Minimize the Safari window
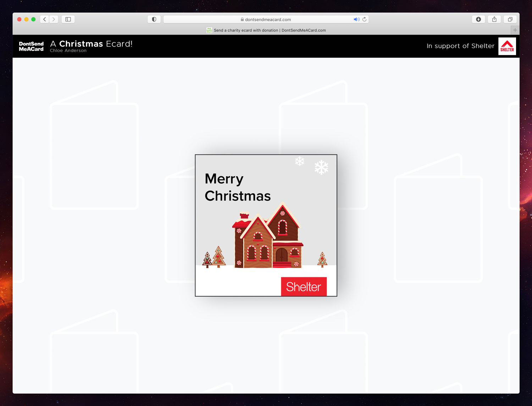532x406 pixels. [x=26, y=20]
